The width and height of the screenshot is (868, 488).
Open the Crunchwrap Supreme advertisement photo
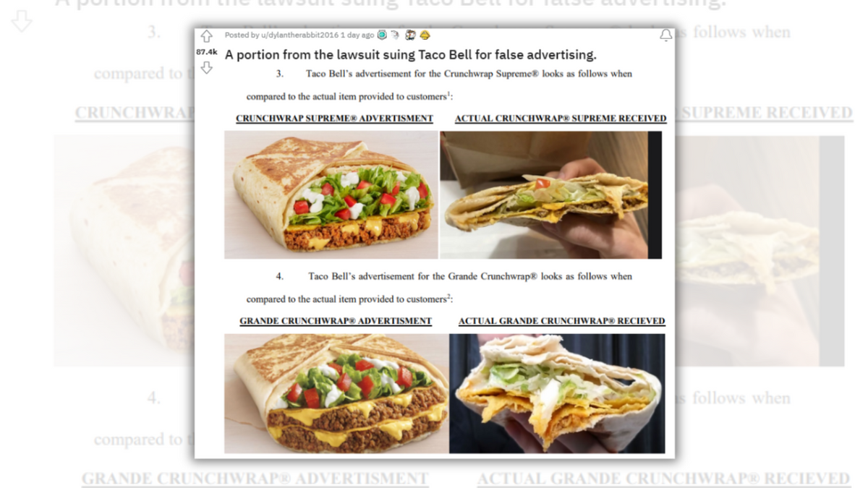point(331,194)
